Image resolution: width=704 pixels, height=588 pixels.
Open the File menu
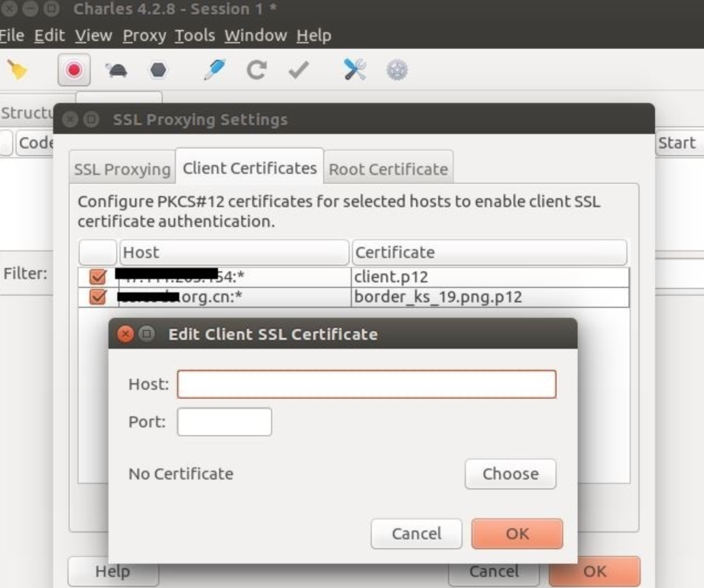click(x=12, y=35)
